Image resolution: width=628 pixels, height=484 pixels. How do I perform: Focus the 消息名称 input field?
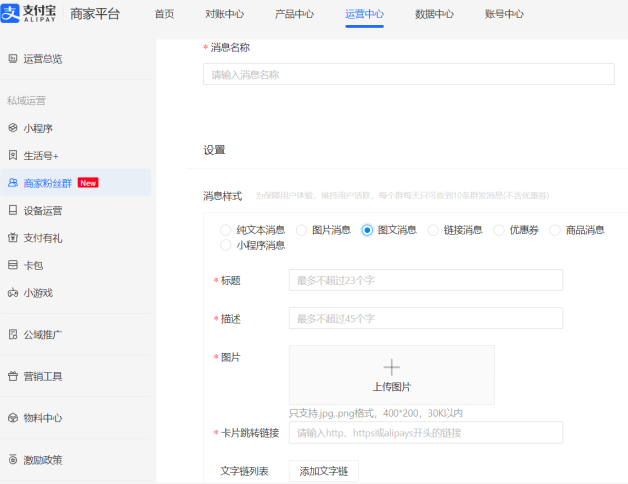pyautogui.click(x=408, y=75)
